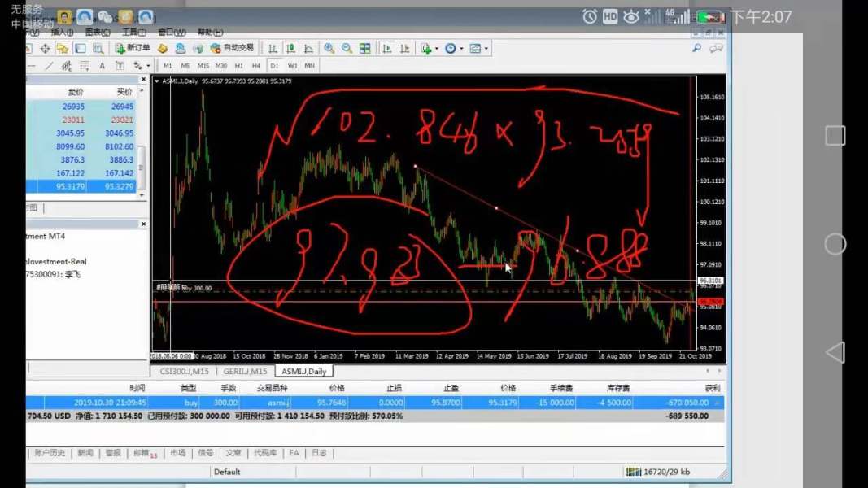The height and width of the screenshot is (488, 868).
Task: Tap the Android home circle button
Action: [x=835, y=244]
